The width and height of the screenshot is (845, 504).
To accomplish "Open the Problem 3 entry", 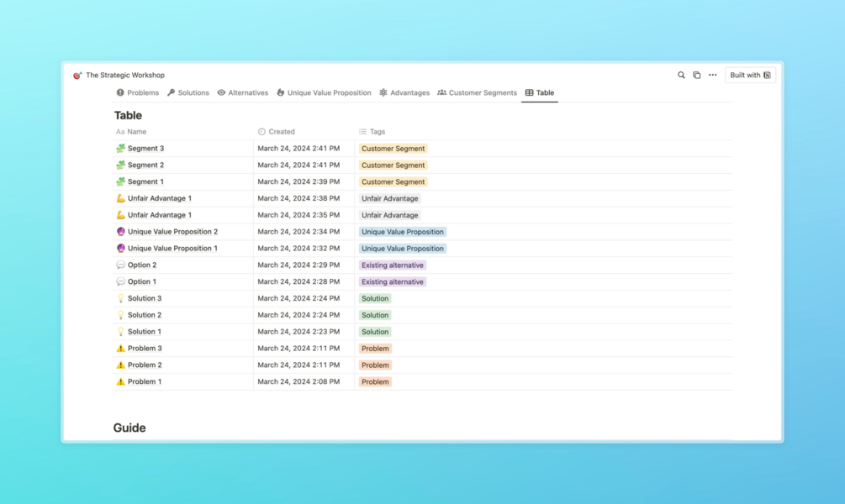I will coord(145,349).
